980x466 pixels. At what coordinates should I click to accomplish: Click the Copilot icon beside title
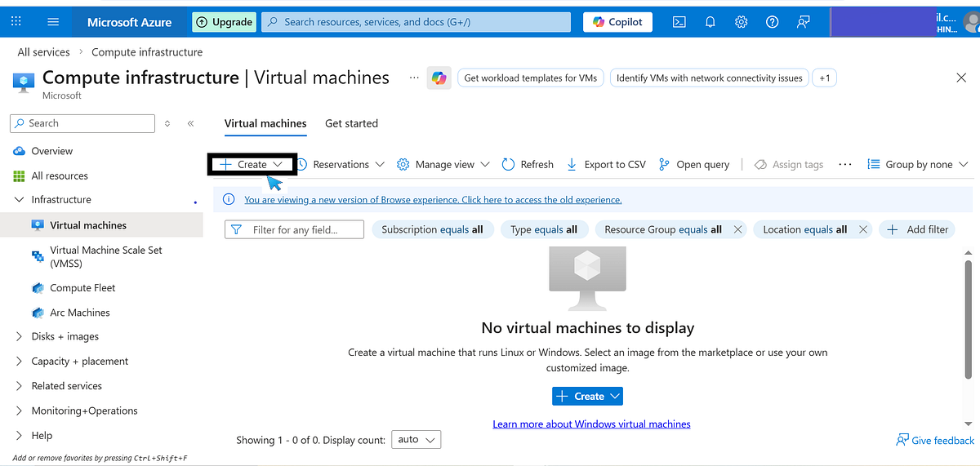439,78
